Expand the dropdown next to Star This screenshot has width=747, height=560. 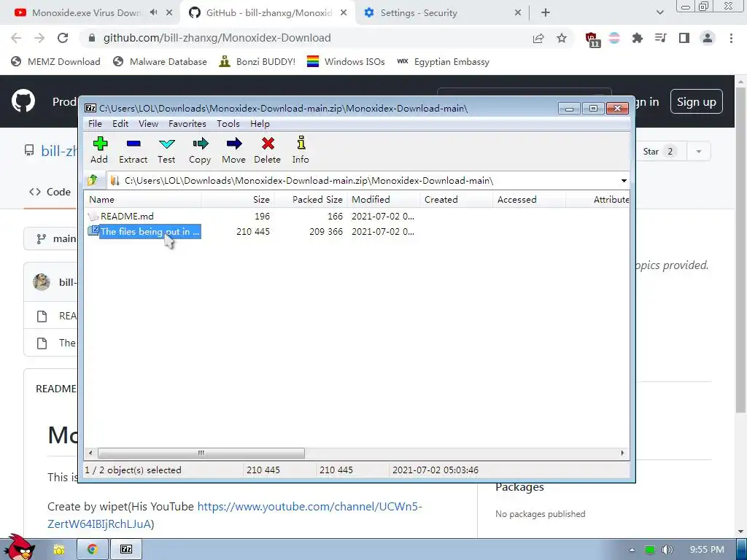pyautogui.click(x=699, y=152)
